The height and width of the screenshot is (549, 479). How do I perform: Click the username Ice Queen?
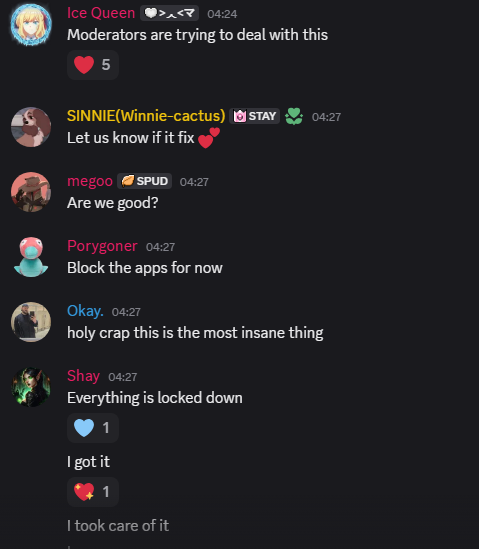pyautogui.click(x=101, y=13)
